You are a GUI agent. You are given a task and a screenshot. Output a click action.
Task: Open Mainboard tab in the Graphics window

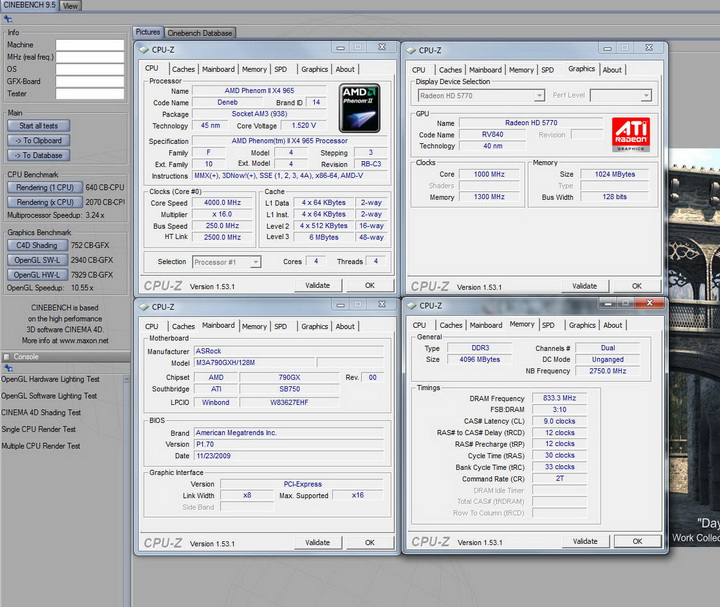tap(485, 70)
